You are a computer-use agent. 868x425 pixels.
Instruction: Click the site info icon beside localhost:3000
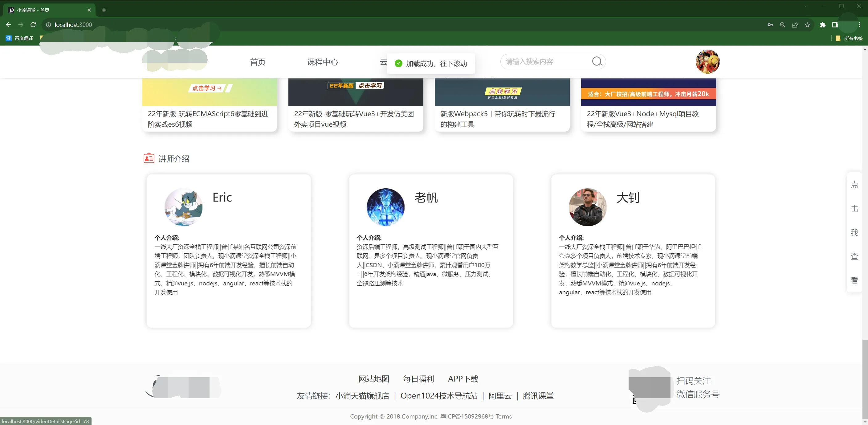(48, 25)
